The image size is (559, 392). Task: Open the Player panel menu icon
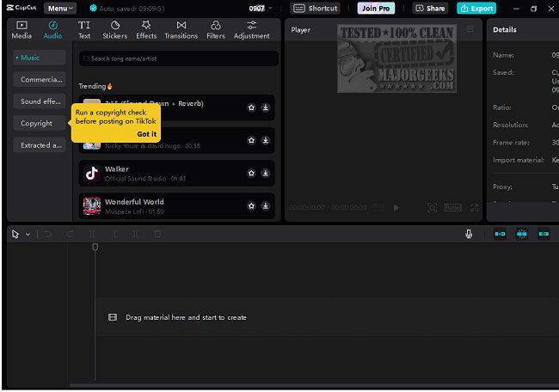click(x=470, y=29)
